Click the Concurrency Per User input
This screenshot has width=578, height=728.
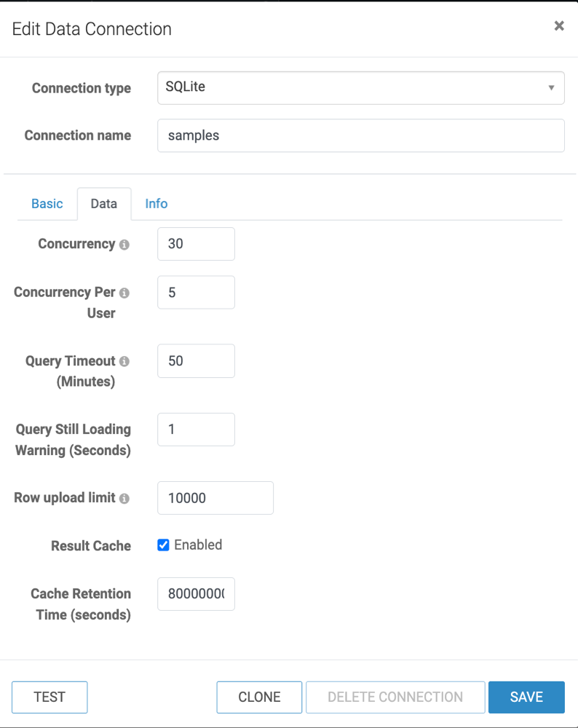click(196, 292)
